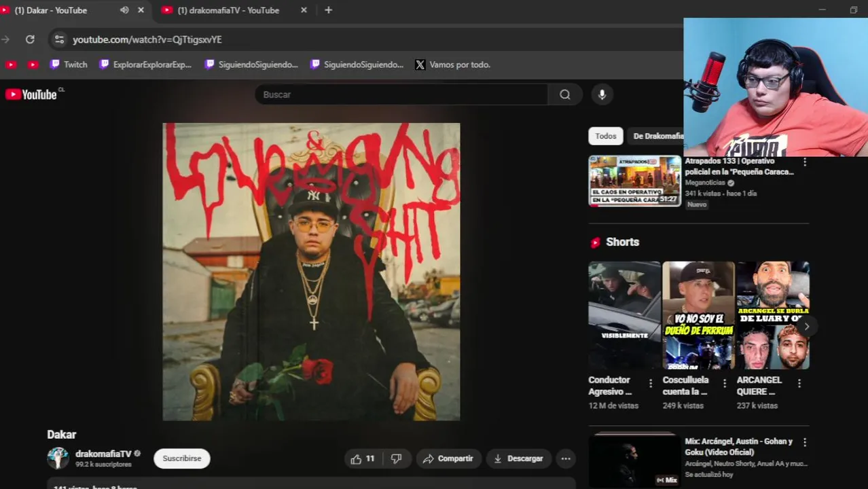Open options for Mix Arcángel playlist
The width and height of the screenshot is (868, 489).
tap(805, 442)
